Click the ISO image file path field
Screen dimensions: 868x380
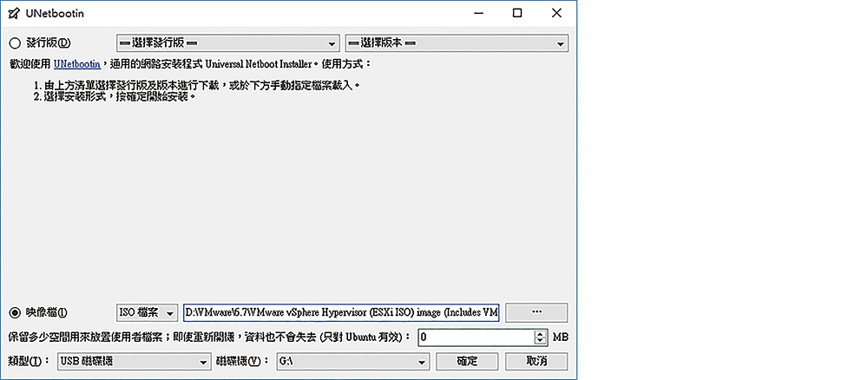click(x=341, y=312)
